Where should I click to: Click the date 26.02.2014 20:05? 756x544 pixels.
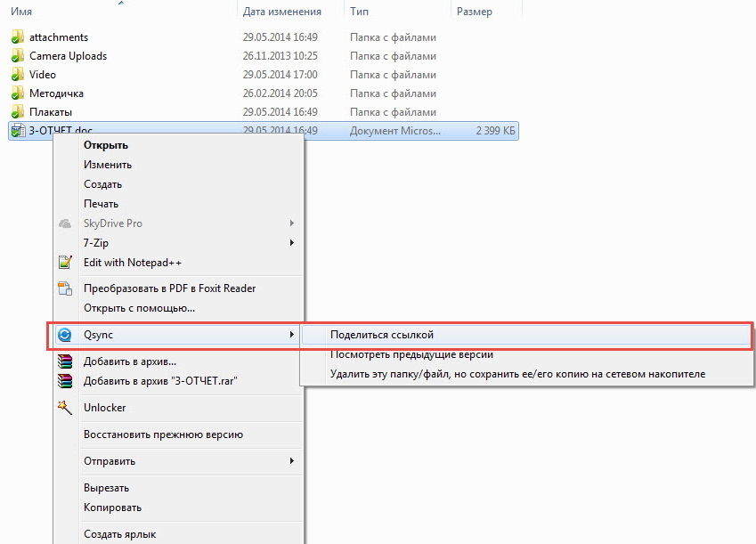pos(280,93)
